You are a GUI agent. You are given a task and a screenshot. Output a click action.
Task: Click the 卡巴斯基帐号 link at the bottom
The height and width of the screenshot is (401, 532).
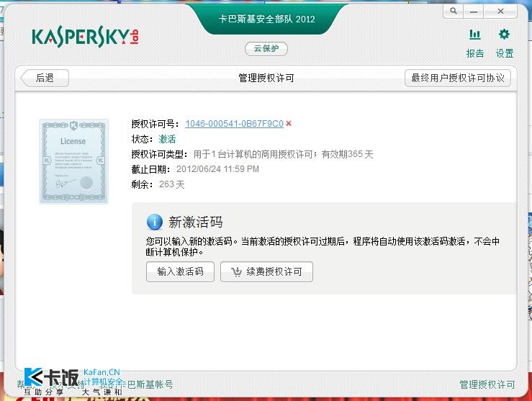(x=146, y=384)
